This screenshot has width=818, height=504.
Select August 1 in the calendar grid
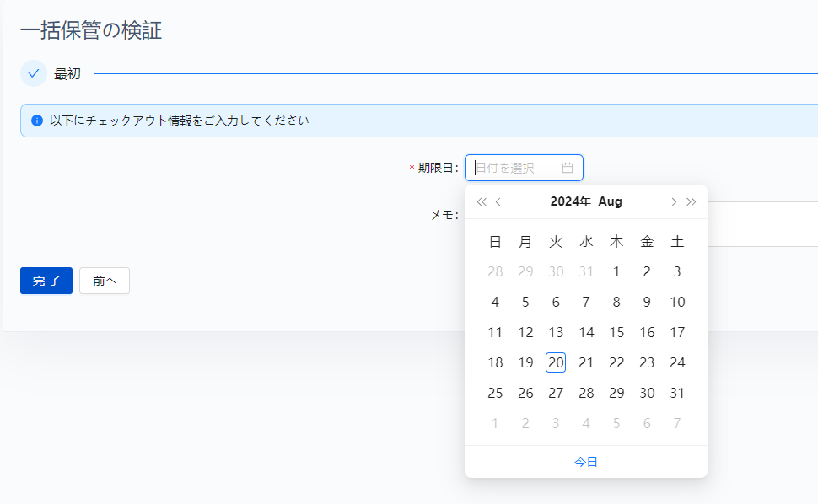(616, 271)
